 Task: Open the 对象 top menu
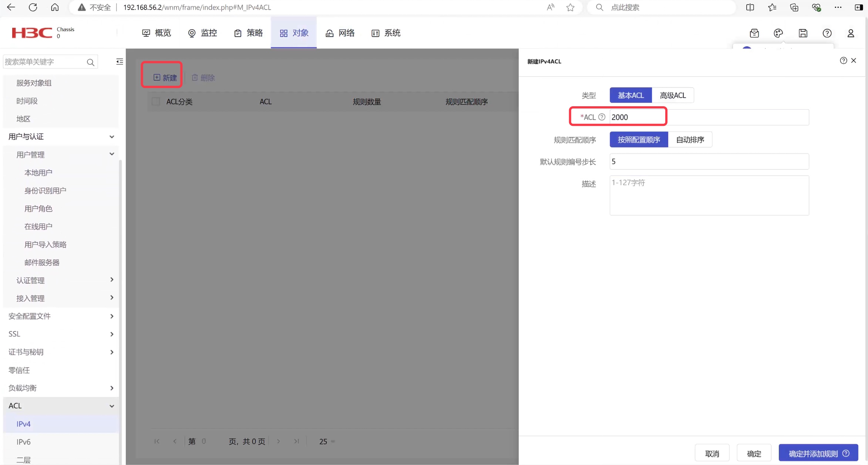[x=294, y=33]
